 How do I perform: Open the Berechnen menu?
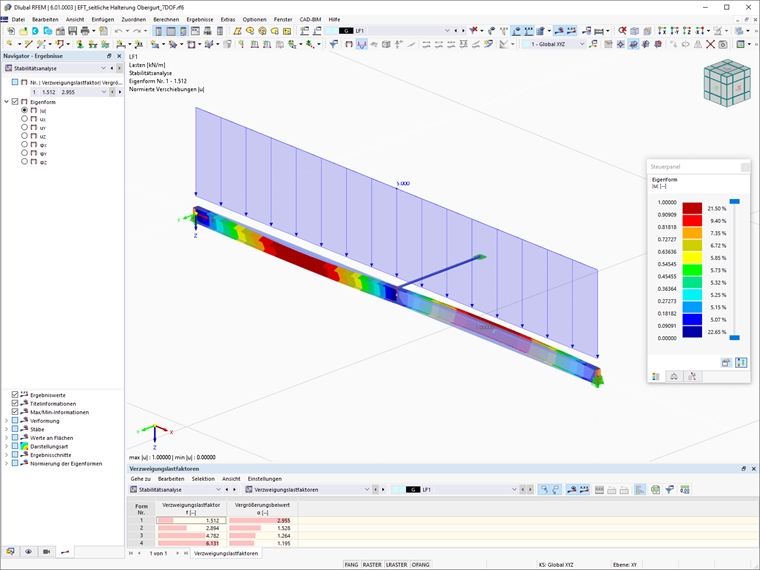click(166, 19)
